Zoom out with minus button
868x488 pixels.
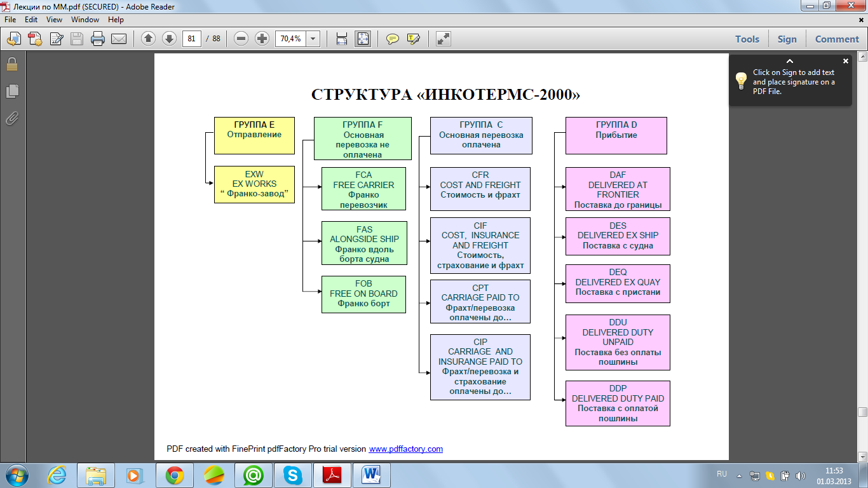pos(241,39)
